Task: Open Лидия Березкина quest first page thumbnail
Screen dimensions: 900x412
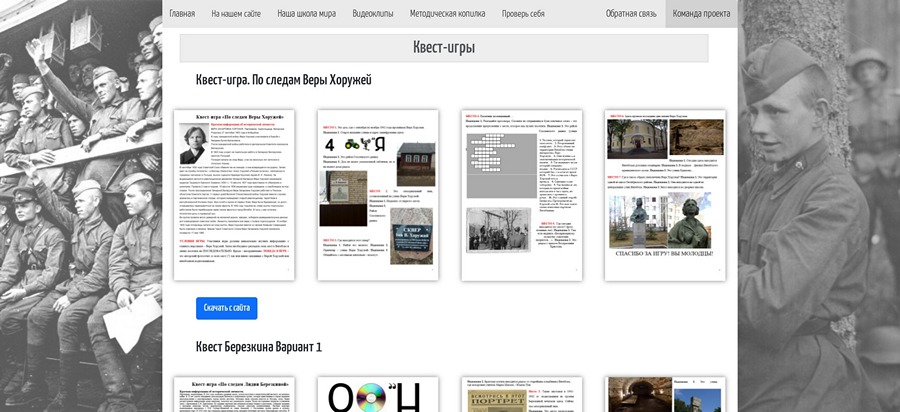Action: pyautogui.click(x=234, y=395)
